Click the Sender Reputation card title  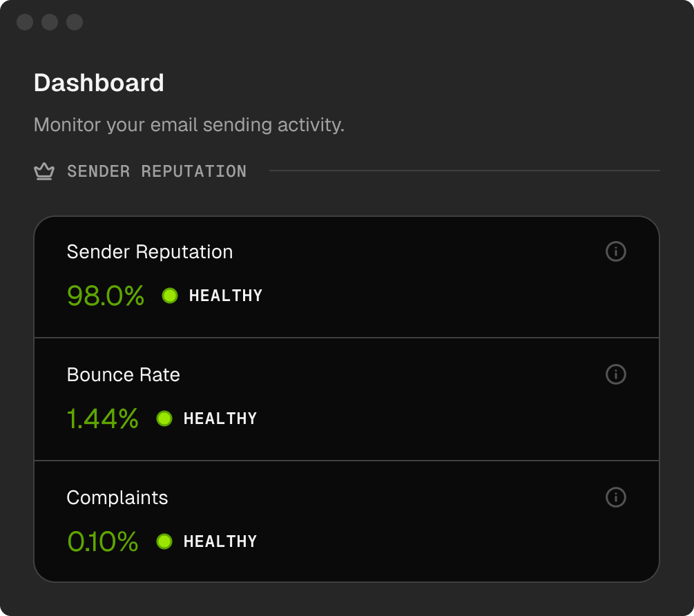pos(150,252)
